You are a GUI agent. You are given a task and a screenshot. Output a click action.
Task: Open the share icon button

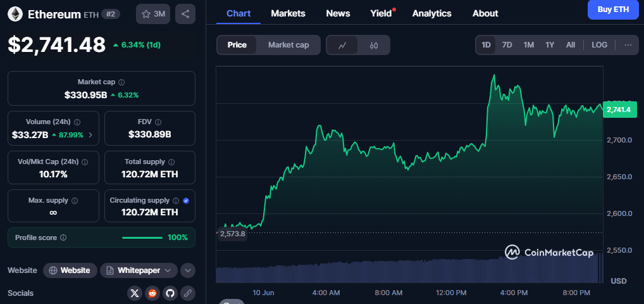click(185, 14)
